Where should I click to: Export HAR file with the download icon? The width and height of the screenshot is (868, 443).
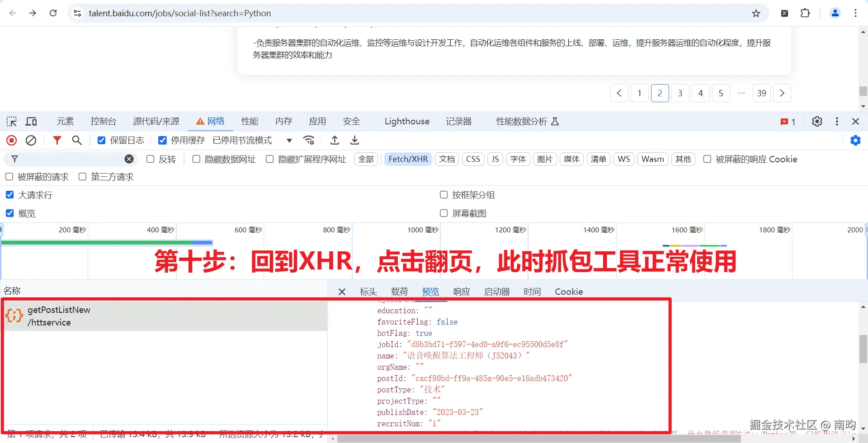(x=354, y=140)
